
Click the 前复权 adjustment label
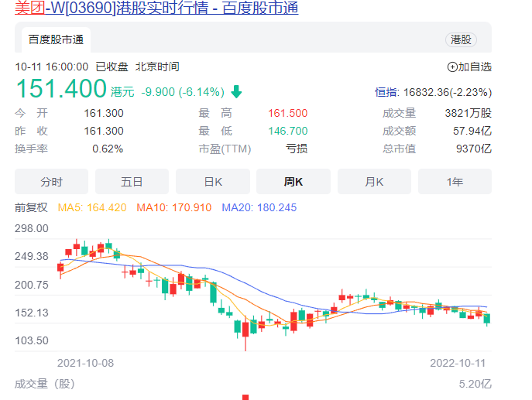click(31, 207)
